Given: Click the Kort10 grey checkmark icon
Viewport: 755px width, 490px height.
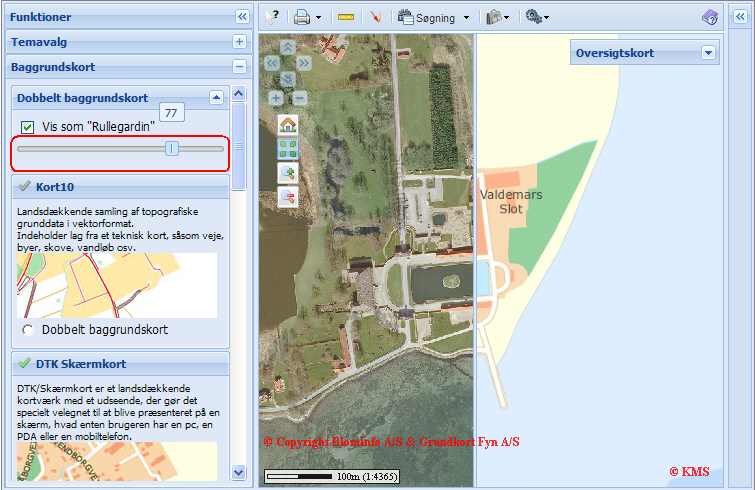Looking at the screenshot, I should (x=24, y=186).
